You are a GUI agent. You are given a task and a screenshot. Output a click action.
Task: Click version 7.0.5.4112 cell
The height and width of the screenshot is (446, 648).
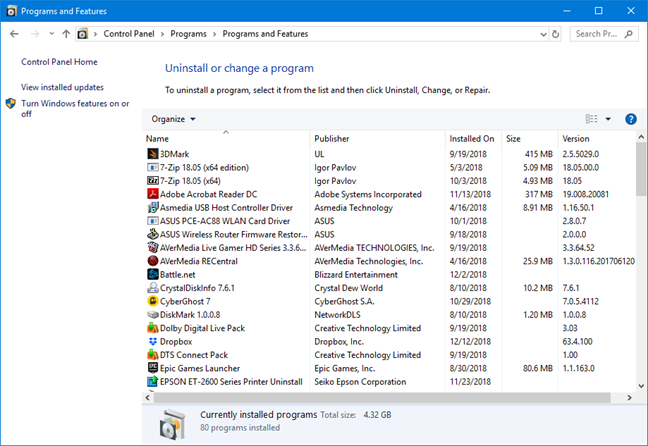tap(580, 301)
